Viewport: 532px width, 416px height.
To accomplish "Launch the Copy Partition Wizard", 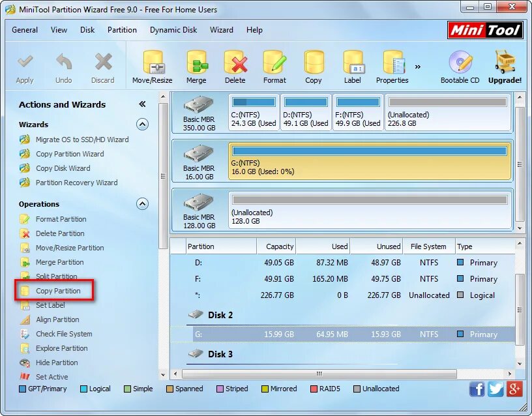I will 70,154.
